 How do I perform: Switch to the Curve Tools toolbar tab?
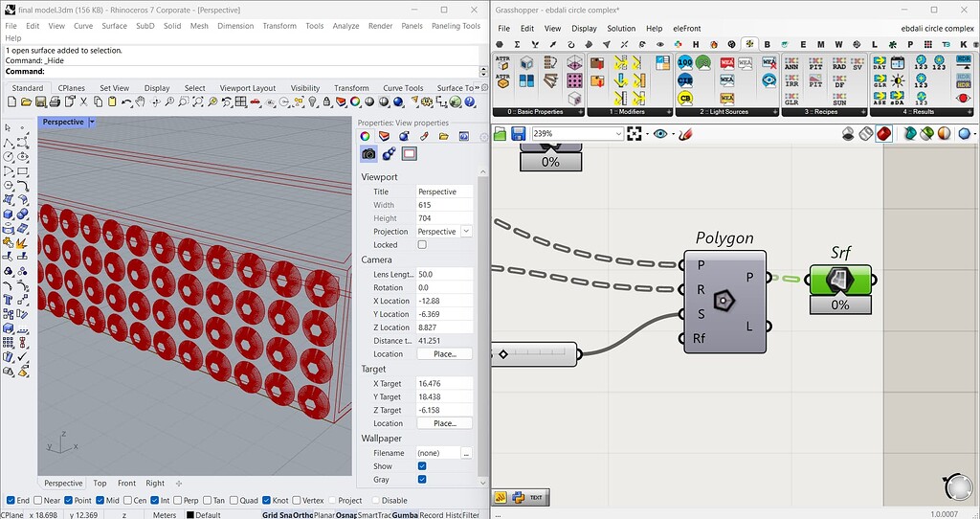point(403,88)
